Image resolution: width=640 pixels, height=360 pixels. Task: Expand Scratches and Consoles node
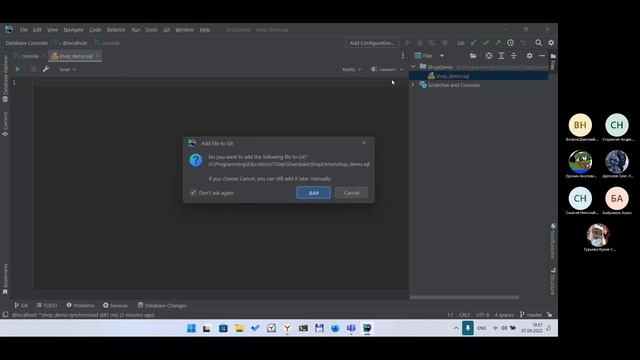(x=413, y=85)
